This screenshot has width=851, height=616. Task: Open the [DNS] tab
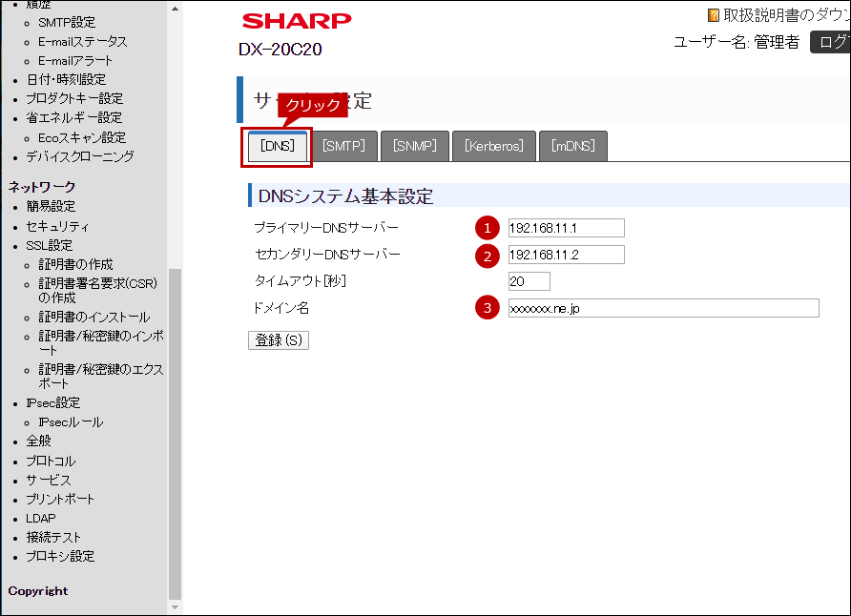coord(278,146)
